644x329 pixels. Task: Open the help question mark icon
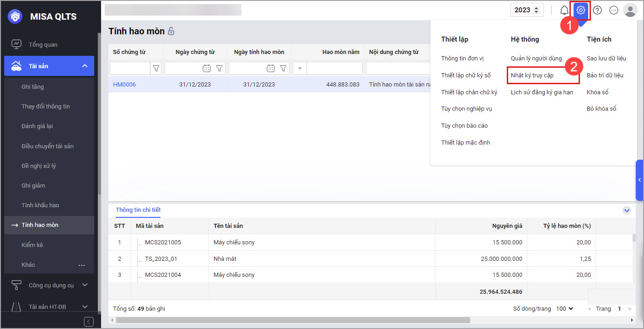[x=597, y=10]
